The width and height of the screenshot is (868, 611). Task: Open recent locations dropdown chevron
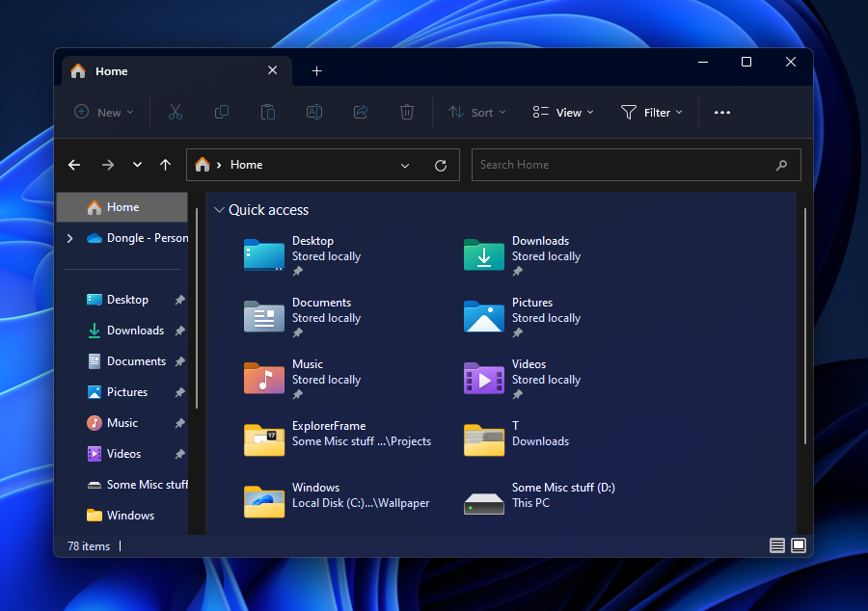click(137, 165)
